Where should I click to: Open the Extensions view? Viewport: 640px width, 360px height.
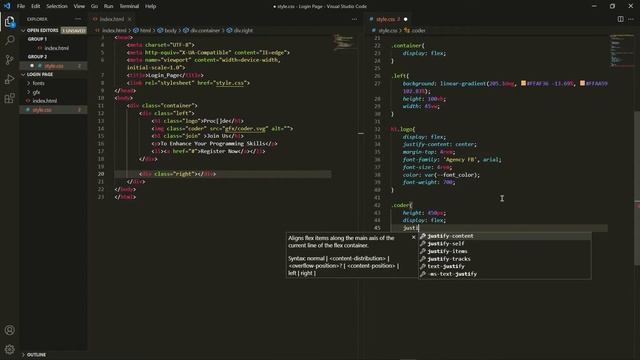[9, 98]
